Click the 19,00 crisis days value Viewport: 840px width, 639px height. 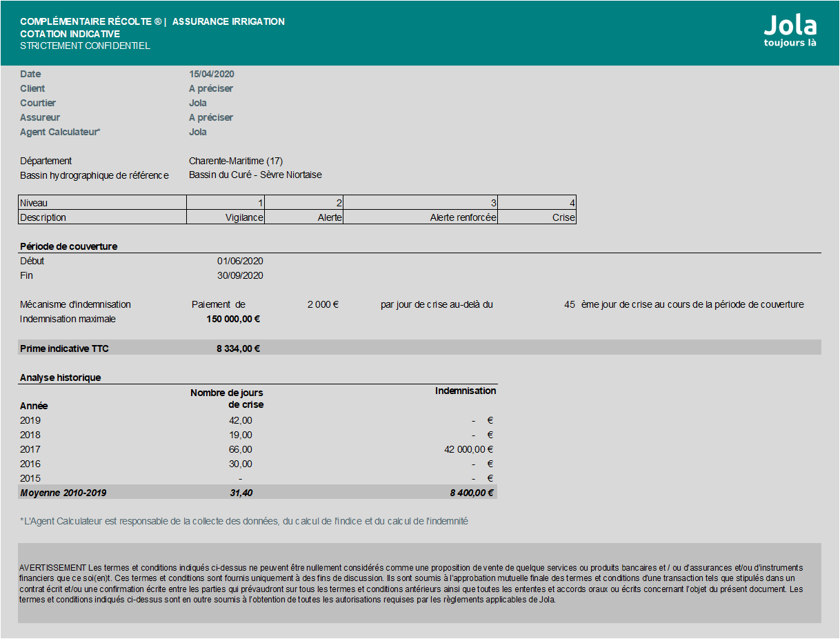point(241,435)
